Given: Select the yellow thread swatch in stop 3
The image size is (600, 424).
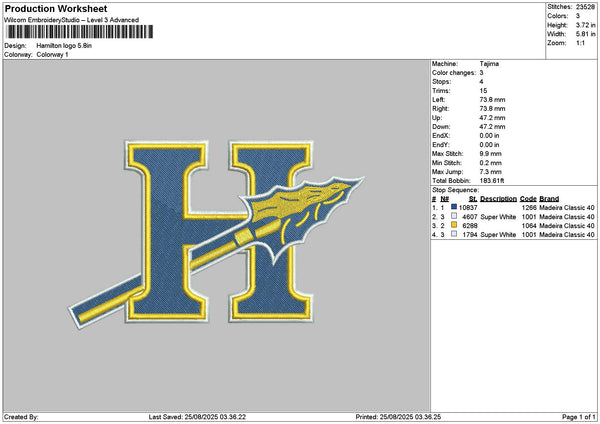Looking at the screenshot, I should click(x=454, y=225).
